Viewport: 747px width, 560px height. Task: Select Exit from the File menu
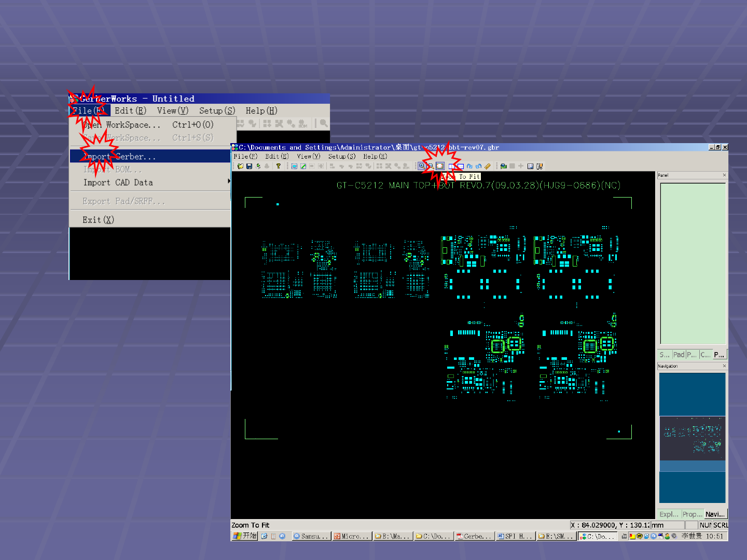pyautogui.click(x=98, y=220)
